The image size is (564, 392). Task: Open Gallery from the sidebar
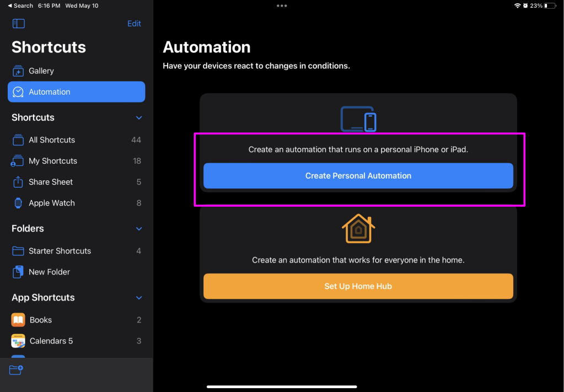[x=41, y=71]
